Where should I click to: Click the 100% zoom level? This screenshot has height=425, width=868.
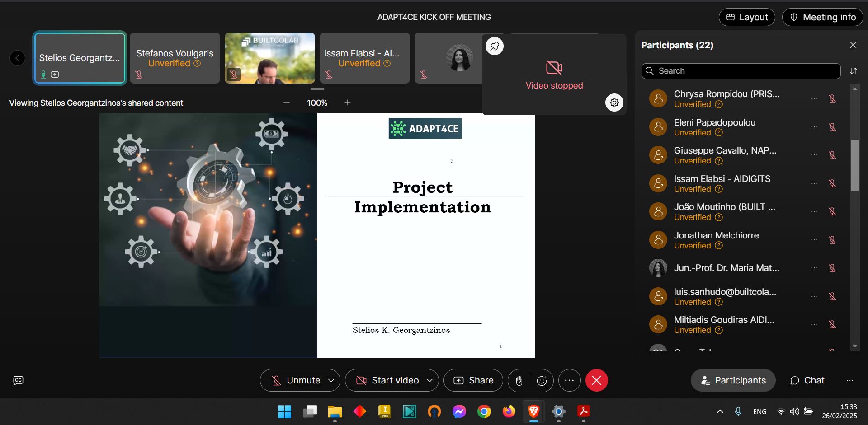(317, 103)
